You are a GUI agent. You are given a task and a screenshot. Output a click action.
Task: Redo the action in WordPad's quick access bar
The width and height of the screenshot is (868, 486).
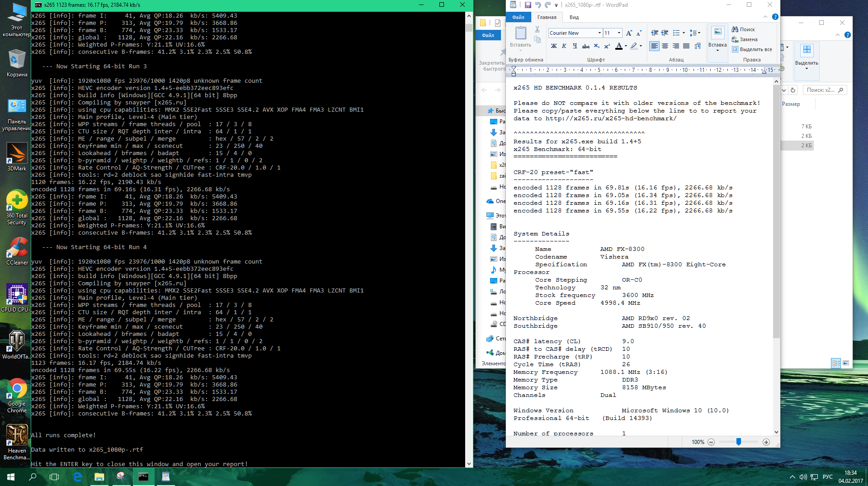[547, 5]
